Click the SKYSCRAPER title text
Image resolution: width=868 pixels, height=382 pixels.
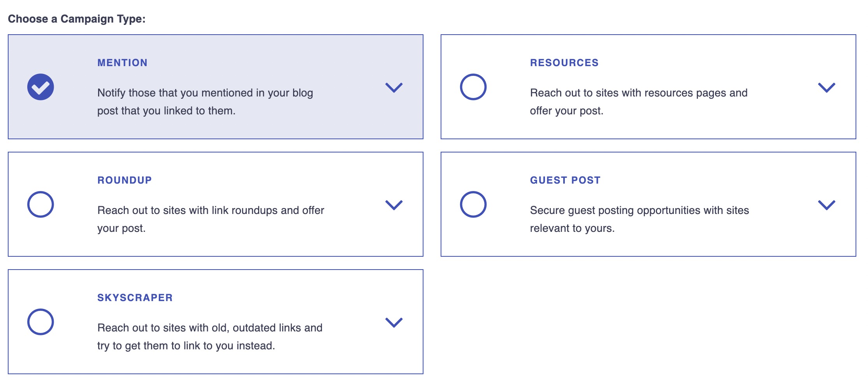[135, 298]
